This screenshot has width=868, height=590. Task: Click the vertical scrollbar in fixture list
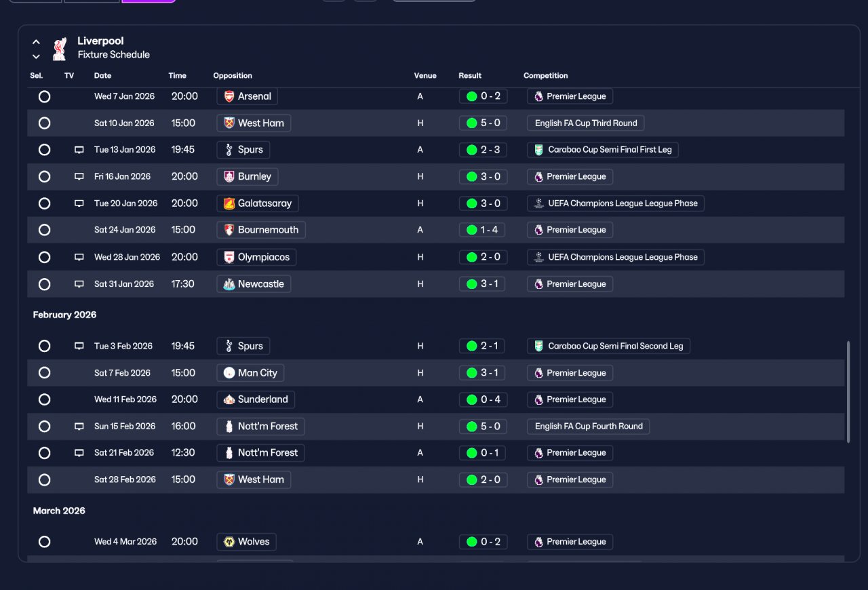pos(848,392)
